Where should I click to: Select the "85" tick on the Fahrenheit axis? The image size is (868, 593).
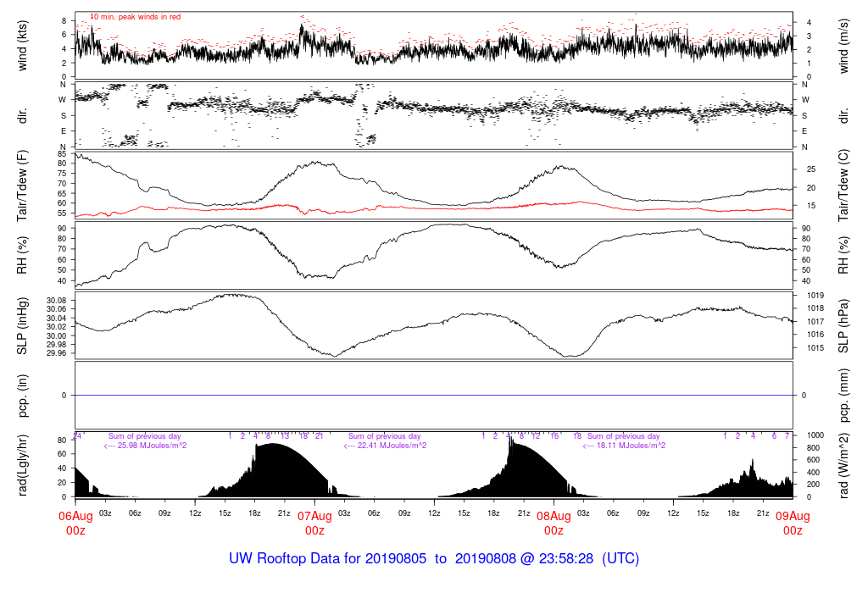(x=62, y=154)
